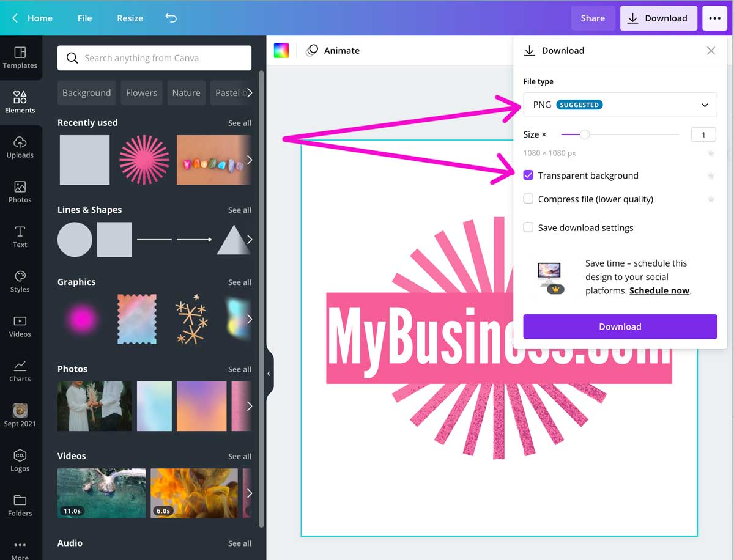Click the purple Download button

(620, 326)
